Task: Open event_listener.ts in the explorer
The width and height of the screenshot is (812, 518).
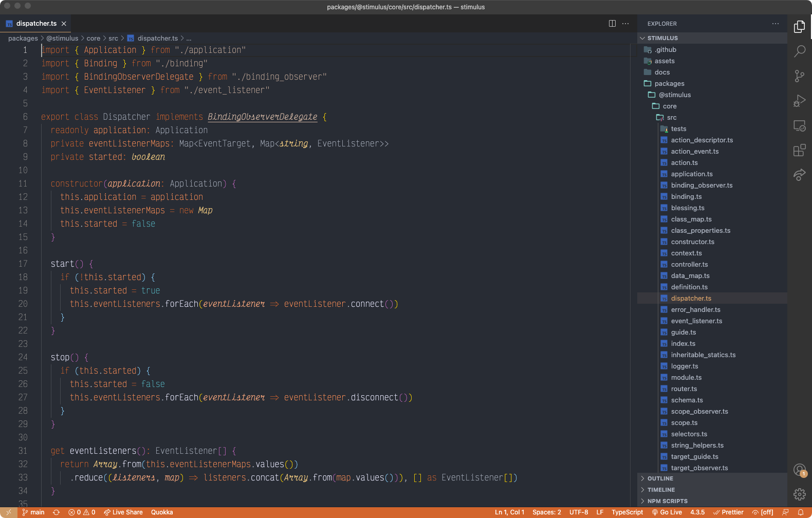Action: 696,321
